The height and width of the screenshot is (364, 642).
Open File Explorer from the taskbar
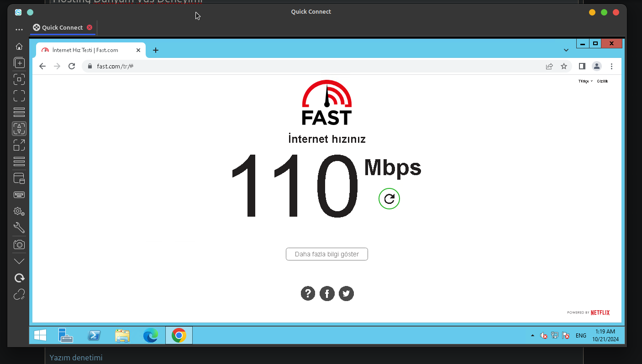click(x=122, y=335)
